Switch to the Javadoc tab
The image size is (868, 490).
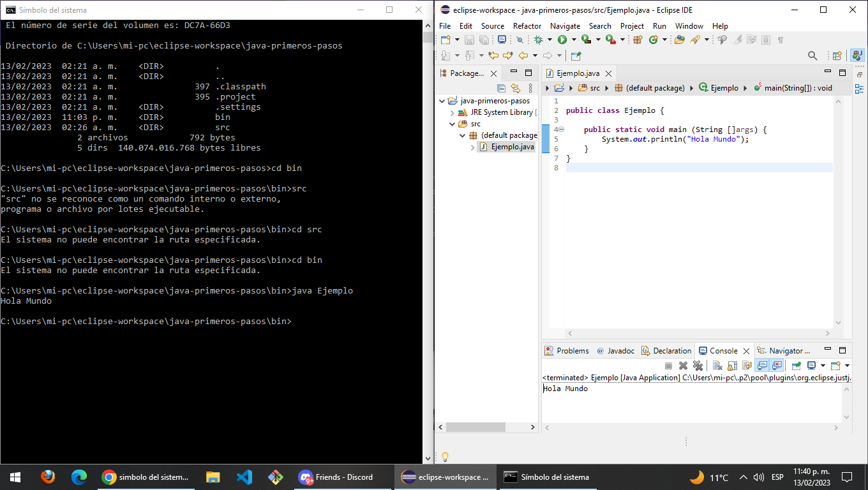615,351
